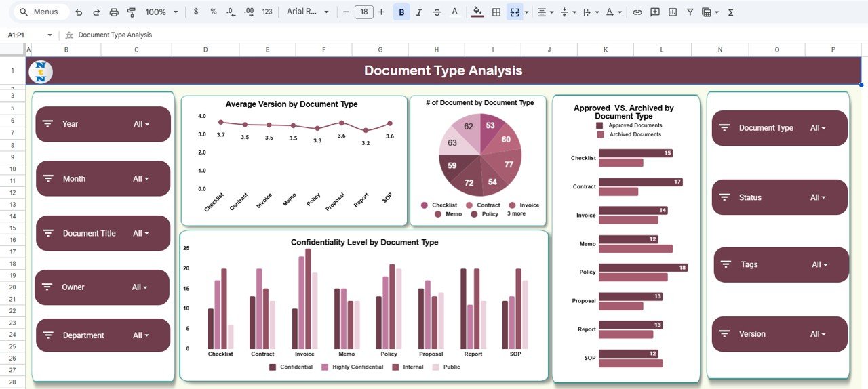Open the Version slicer dropdown
868x389 pixels.
click(x=818, y=334)
